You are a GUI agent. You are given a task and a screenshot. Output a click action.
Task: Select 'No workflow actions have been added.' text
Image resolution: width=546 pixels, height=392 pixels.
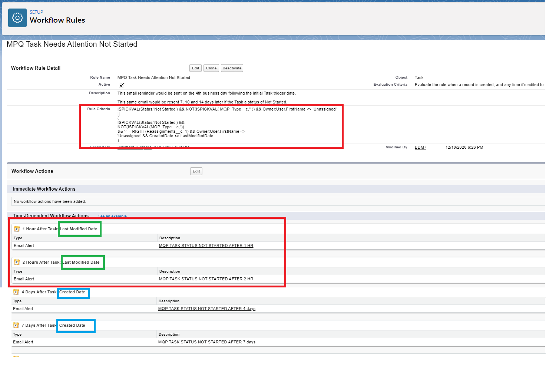pyautogui.click(x=50, y=201)
